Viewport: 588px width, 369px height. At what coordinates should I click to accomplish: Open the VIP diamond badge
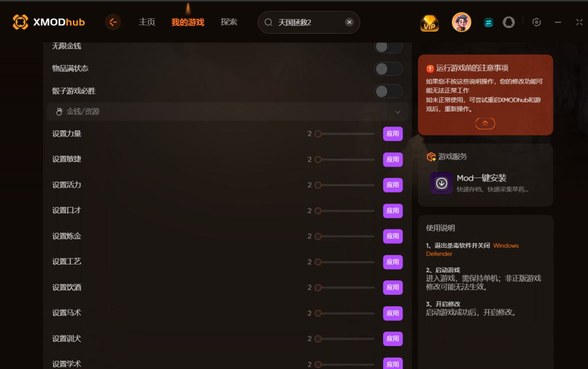pos(430,23)
